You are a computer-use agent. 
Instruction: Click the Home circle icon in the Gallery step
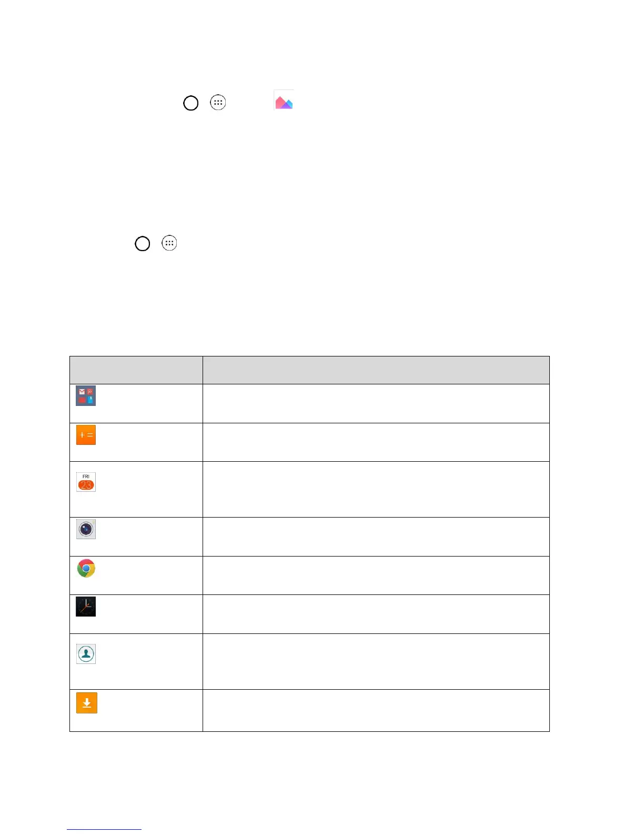(x=191, y=103)
